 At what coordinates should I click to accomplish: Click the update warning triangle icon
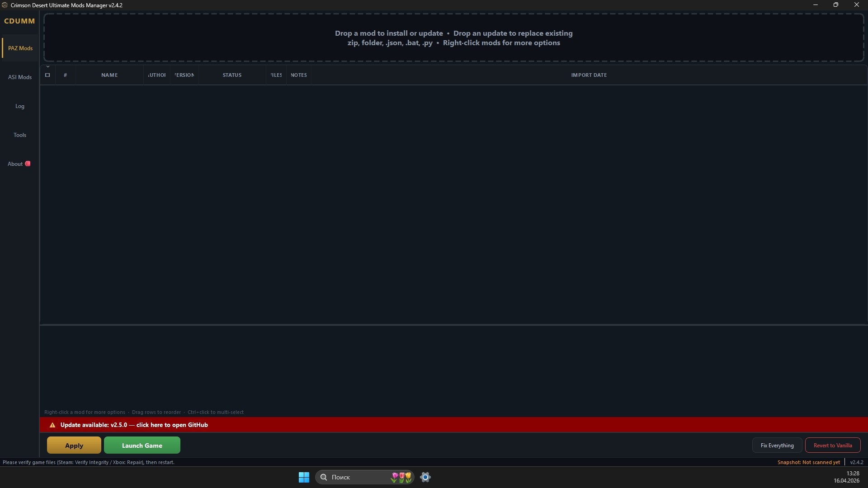click(52, 425)
